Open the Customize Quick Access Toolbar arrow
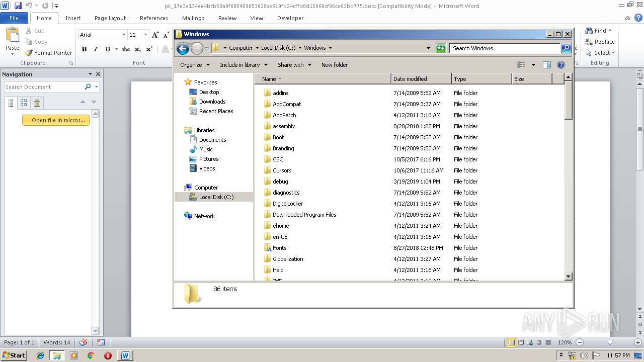 pos(56,6)
